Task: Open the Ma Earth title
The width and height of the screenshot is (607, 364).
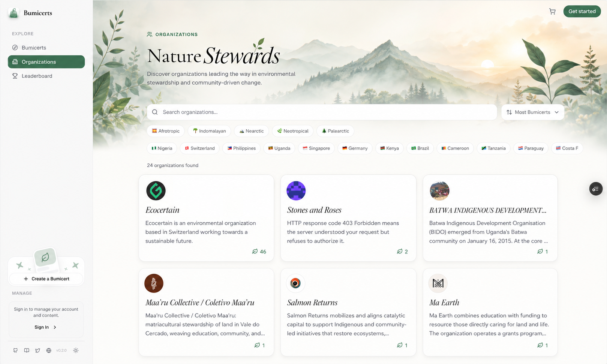Action: tap(444, 303)
